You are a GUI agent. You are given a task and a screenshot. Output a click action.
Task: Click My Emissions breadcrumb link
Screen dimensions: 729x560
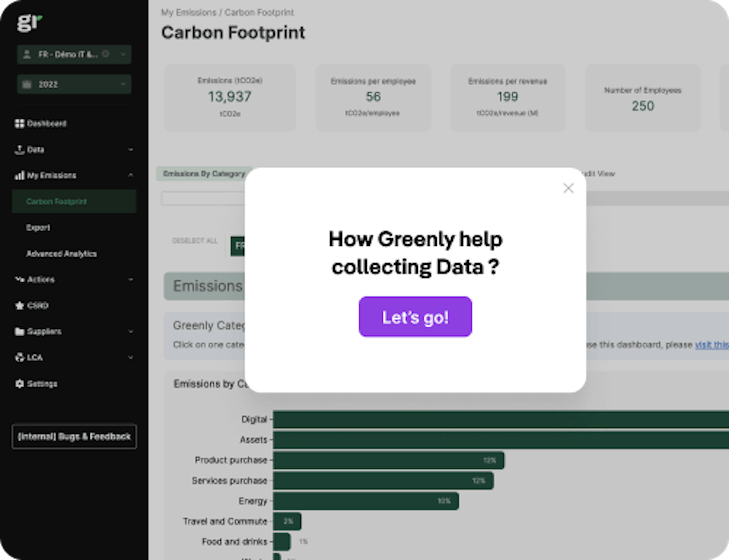pos(189,13)
